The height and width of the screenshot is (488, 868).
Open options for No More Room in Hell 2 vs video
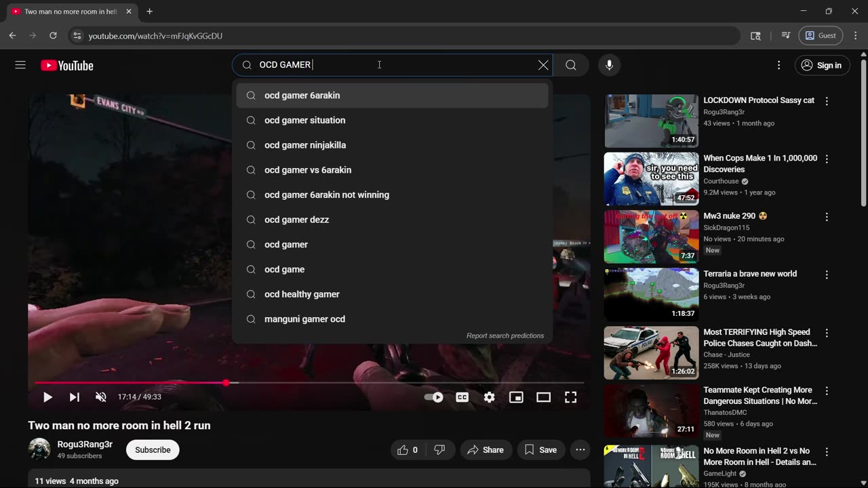pyautogui.click(x=827, y=451)
